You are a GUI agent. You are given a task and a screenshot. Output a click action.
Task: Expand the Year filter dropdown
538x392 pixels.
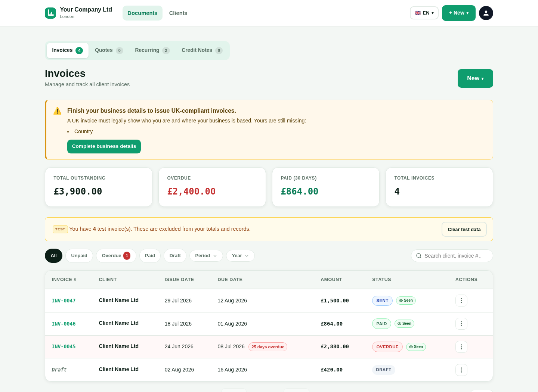[x=240, y=256]
